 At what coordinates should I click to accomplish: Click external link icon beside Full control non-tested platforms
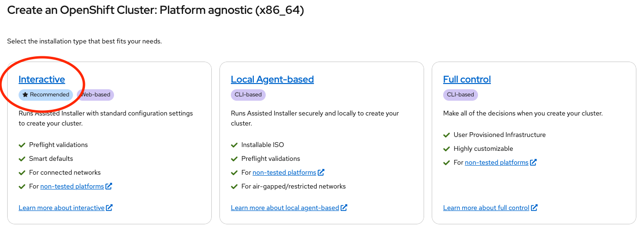coord(533,162)
